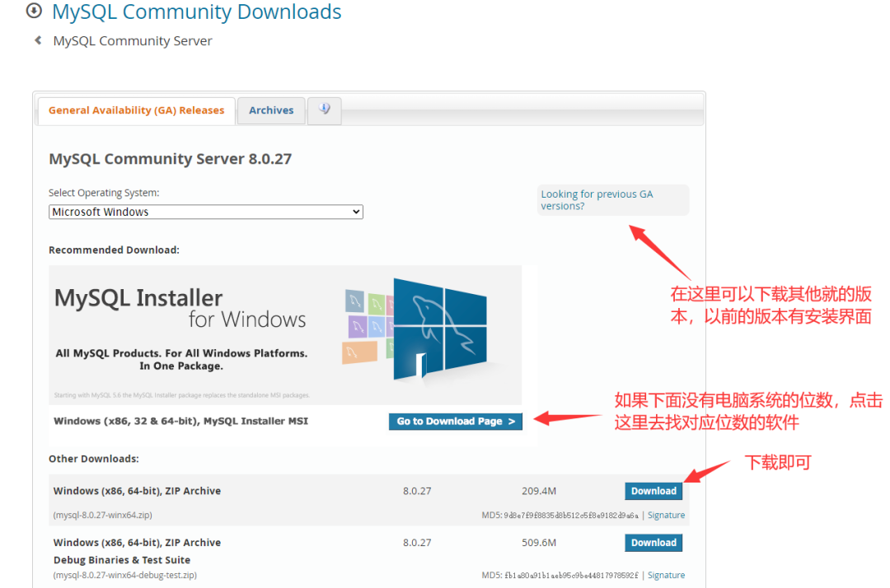Click the text 'MySQL Community Server 8.0.27'

(171, 159)
